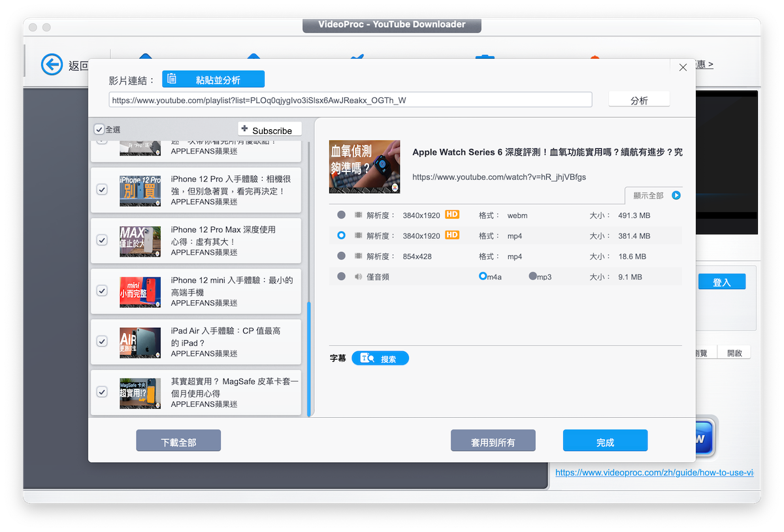
Task: Click the plus icon beside Subscribe
Action: [244, 129]
